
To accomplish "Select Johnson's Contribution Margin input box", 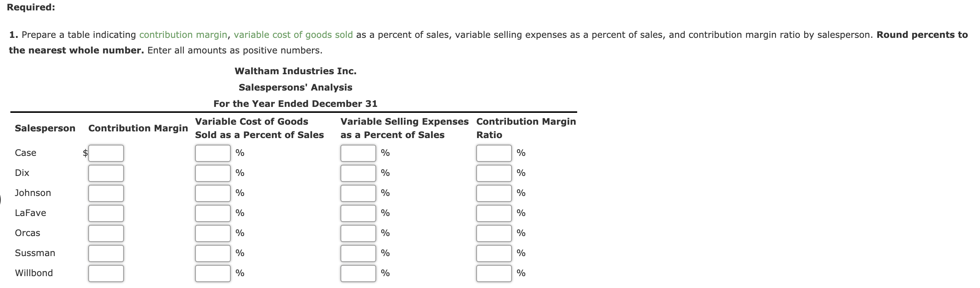I will (x=106, y=193).
